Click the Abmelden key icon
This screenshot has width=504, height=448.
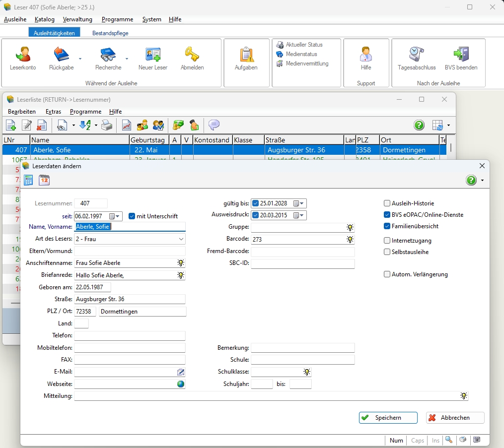click(x=192, y=54)
